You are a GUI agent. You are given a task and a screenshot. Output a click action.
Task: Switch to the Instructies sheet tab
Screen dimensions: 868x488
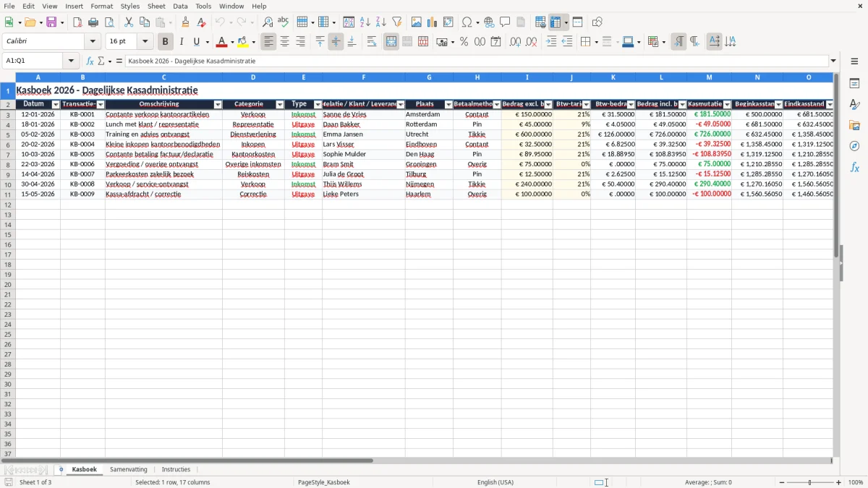point(176,469)
